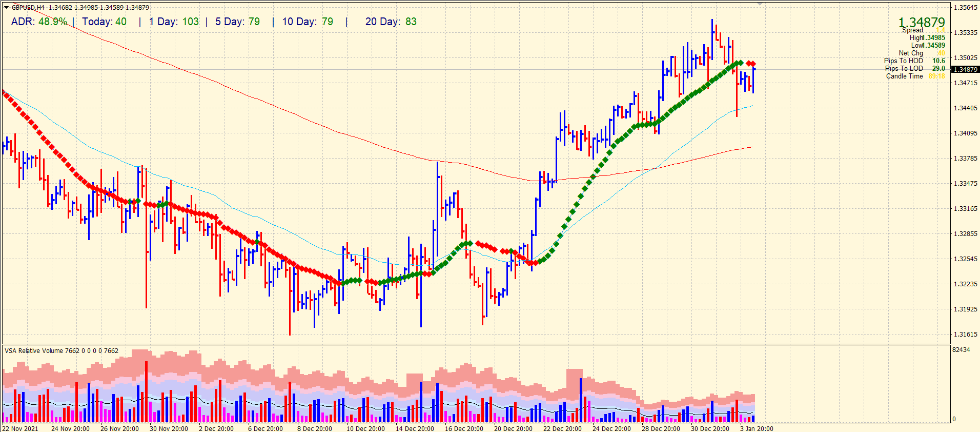Click the 24 Dec 20:00 time axis label
The height and width of the screenshot is (432, 980).
coord(611,429)
